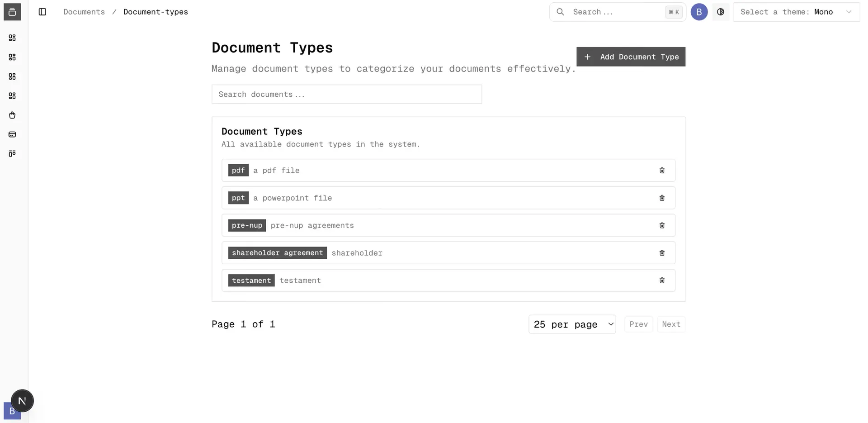Delete the testament document type

[x=662, y=280]
